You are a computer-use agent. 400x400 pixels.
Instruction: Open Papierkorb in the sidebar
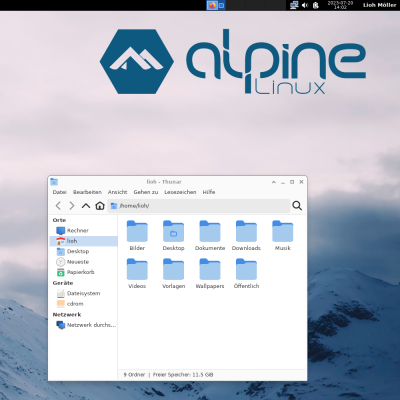point(84,272)
